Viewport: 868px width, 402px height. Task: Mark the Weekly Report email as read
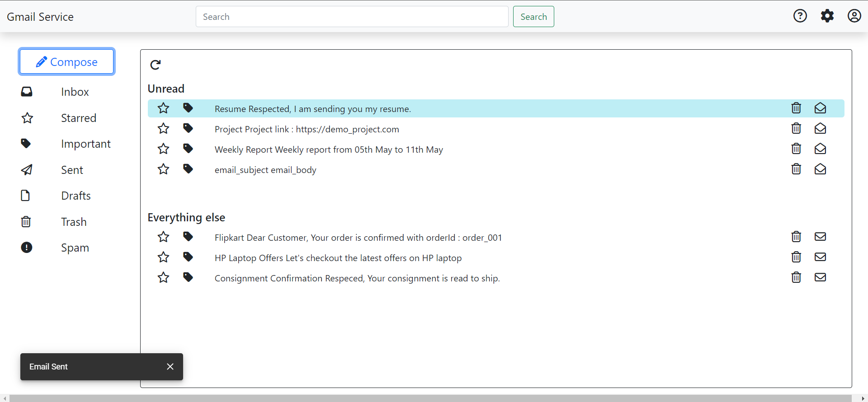(820, 149)
